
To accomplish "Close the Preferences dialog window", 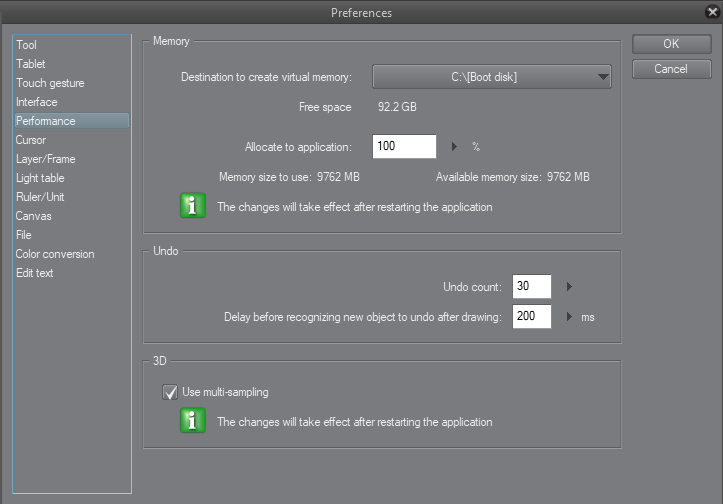I will tap(709, 12).
